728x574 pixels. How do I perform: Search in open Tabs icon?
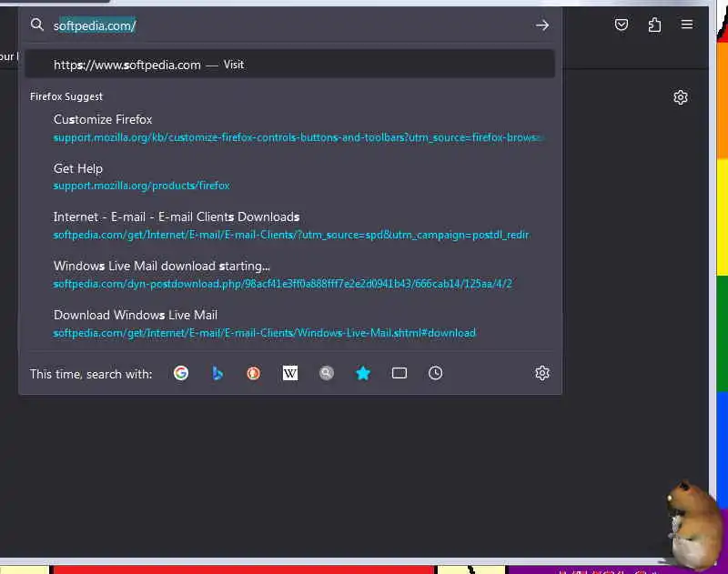(399, 373)
